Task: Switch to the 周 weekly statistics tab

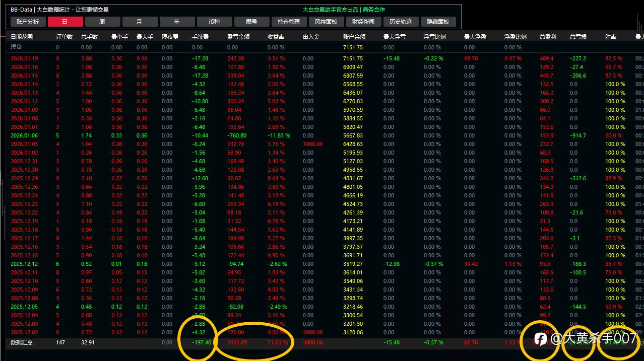Action: (102, 22)
